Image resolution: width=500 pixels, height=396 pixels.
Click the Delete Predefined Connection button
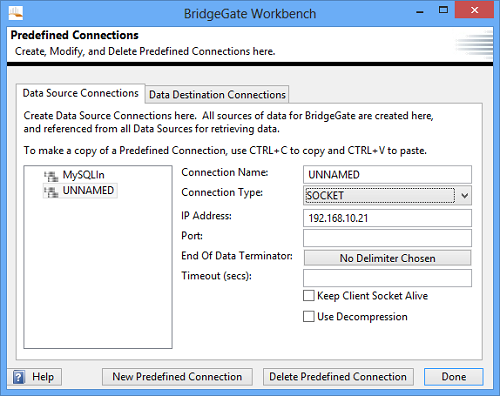[338, 377]
